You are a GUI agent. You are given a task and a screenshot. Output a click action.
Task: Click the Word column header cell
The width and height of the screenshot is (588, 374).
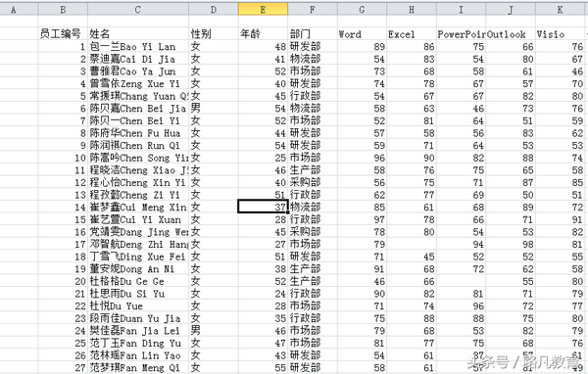(362, 34)
